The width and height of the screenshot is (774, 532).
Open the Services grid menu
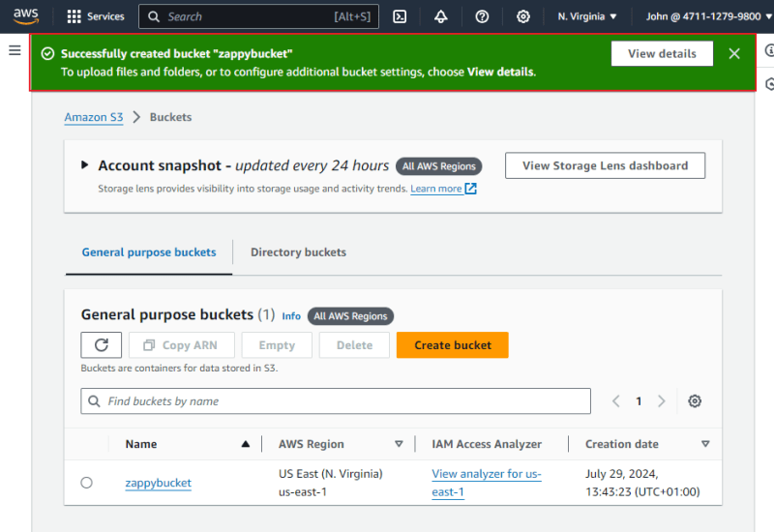click(96, 16)
